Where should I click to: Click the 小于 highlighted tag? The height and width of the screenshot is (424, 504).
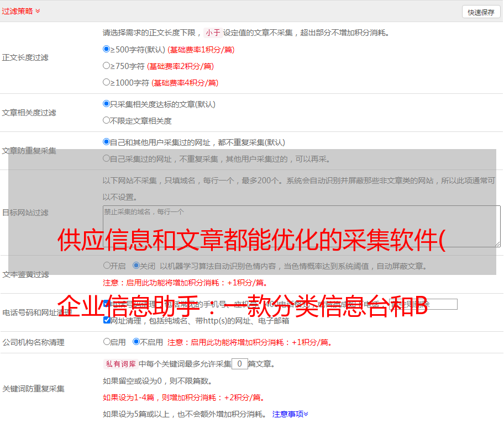[213, 33]
